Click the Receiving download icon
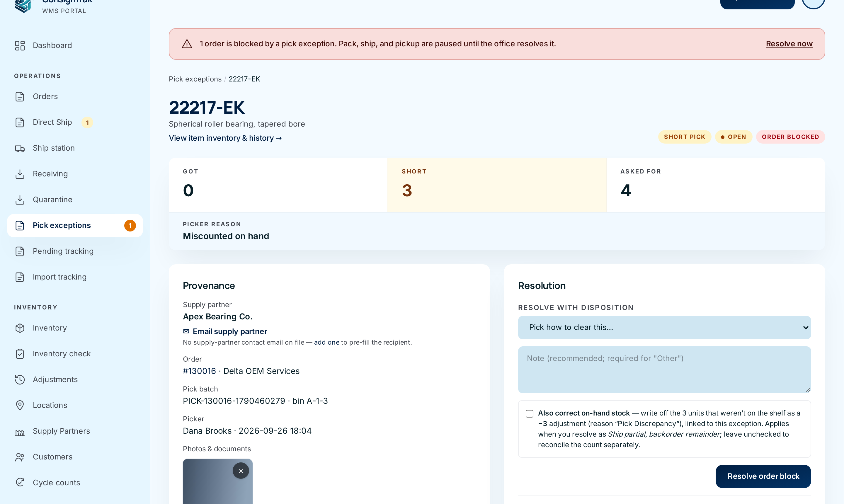 point(20,174)
